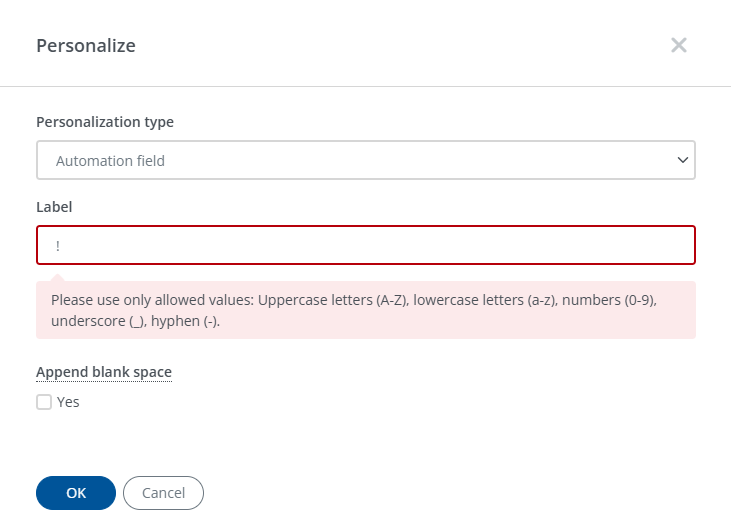Open the Personalization type dropdown
This screenshot has width=731, height=527.
[x=366, y=160]
